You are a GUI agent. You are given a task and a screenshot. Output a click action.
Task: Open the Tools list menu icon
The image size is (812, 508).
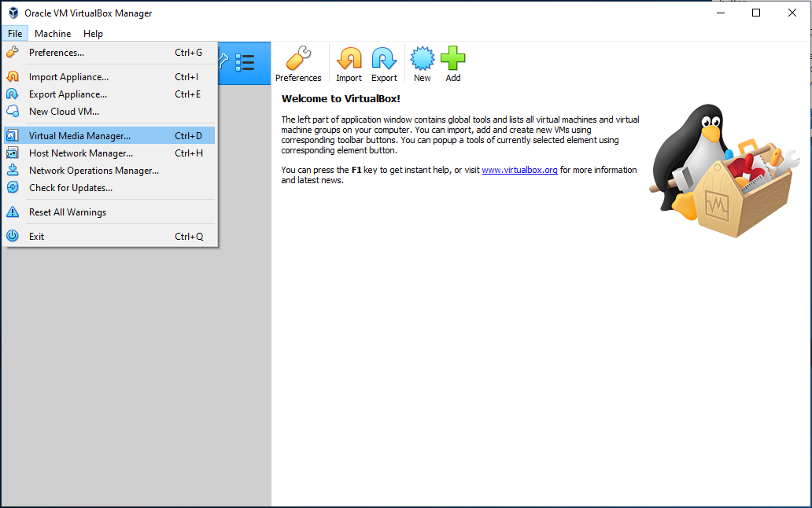[x=245, y=63]
